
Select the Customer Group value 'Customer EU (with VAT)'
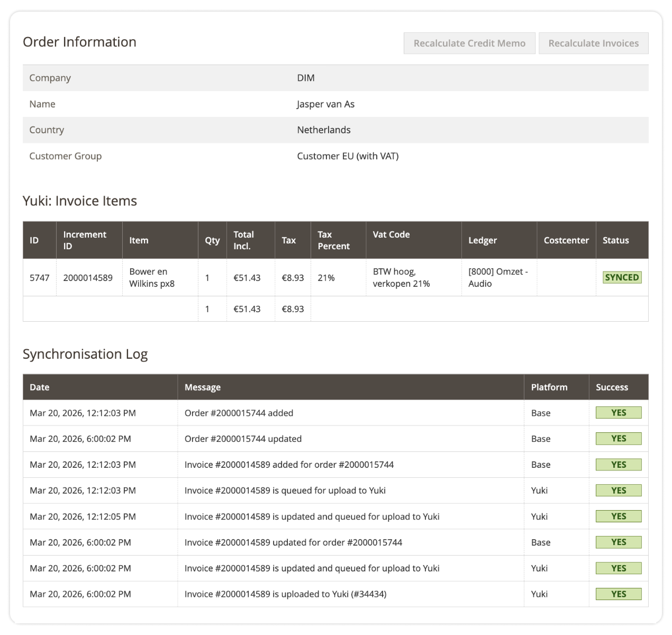(x=348, y=156)
